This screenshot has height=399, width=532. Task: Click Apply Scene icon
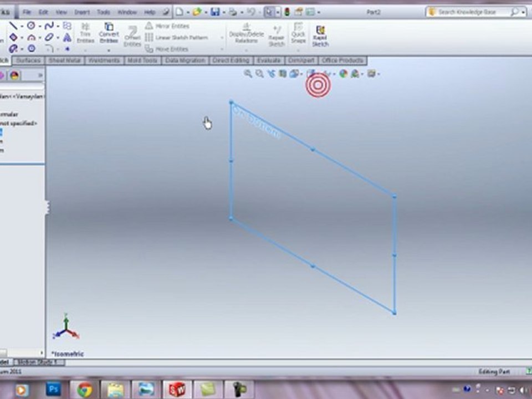(355, 74)
